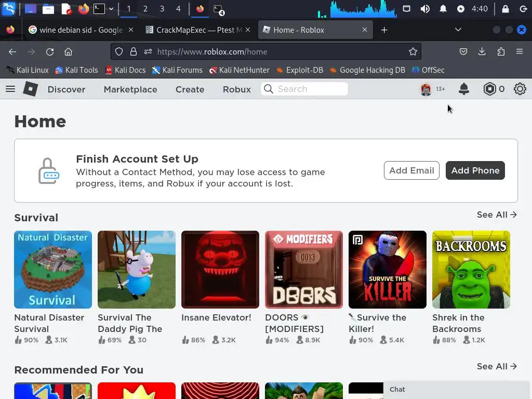The width and height of the screenshot is (532, 399).
Task: Open Insane Elevator! thumbnail
Action: pos(220,270)
